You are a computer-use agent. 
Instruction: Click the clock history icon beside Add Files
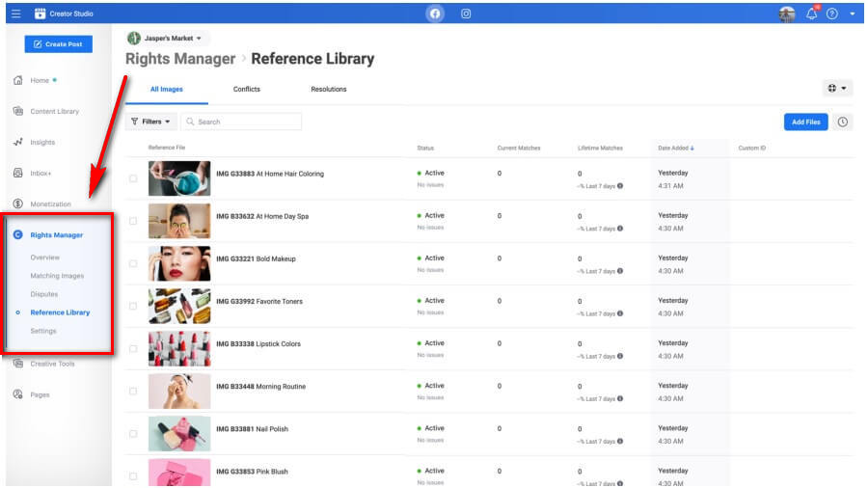coord(843,122)
